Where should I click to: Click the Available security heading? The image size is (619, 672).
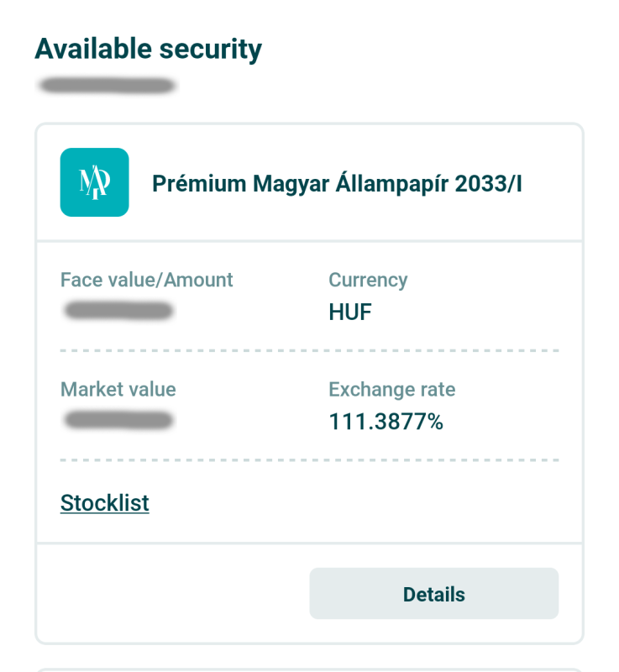click(148, 50)
